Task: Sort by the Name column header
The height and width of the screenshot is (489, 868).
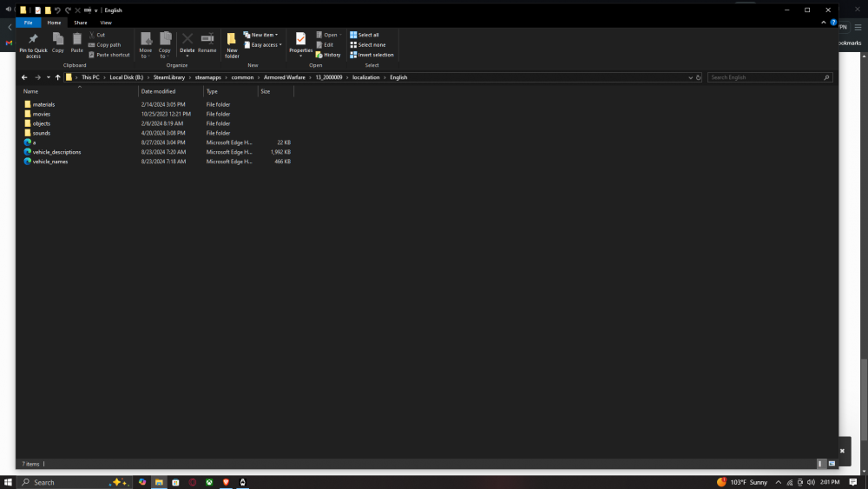Action: click(x=79, y=91)
